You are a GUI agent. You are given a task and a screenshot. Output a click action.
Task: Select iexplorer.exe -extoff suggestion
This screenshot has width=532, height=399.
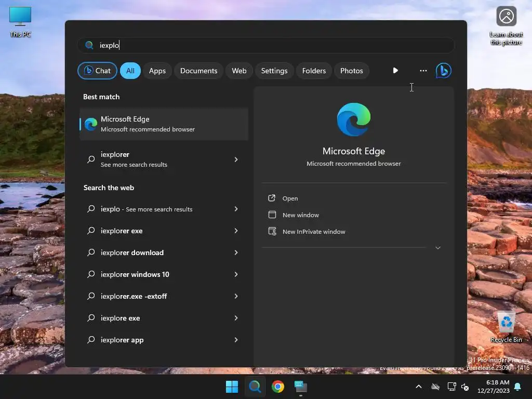(164, 296)
